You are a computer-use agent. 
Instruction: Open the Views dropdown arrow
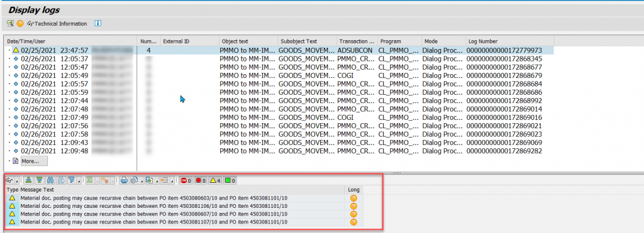(142, 180)
